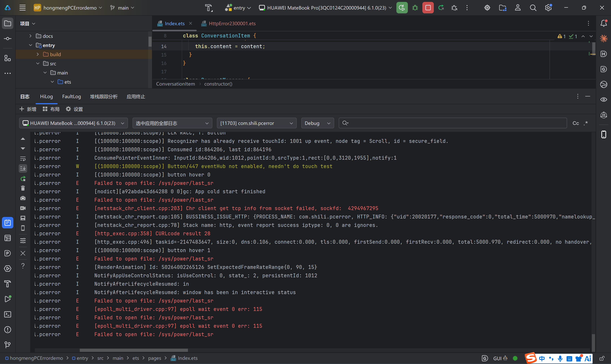Click the Debug bug icon
Image resolution: width=611 pixels, height=364 pixels.
tap(415, 8)
